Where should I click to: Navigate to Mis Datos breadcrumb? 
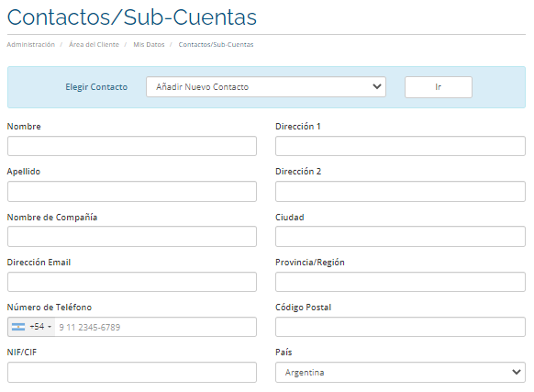(x=149, y=45)
